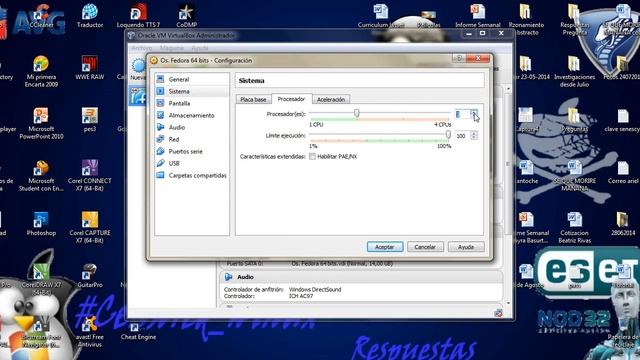Click the Límite ejecución spinbox arrows

[x=474, y=135]
